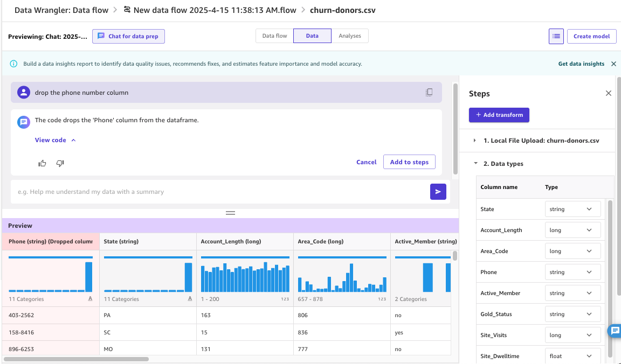Close the Steps panel
621x364 pixels.
tap(608, 93)
